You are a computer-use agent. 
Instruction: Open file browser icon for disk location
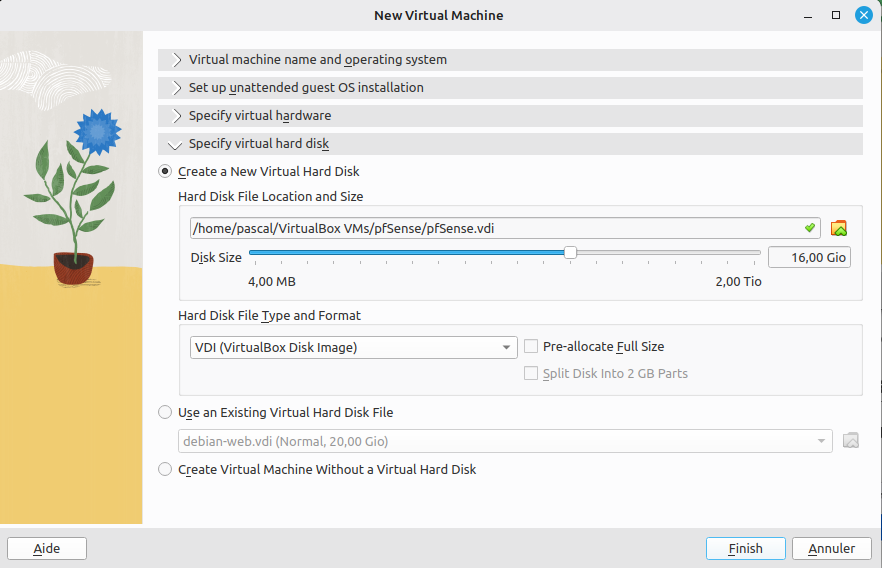pyautogui.click(x=839, y=228)
